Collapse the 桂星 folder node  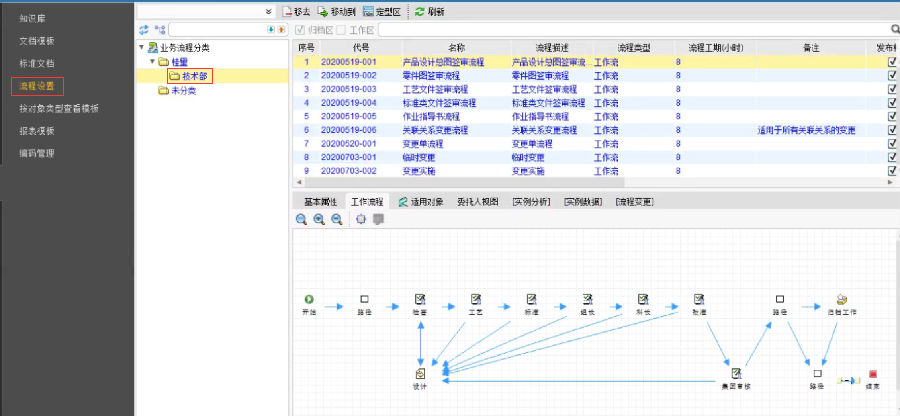coord(152,62)
